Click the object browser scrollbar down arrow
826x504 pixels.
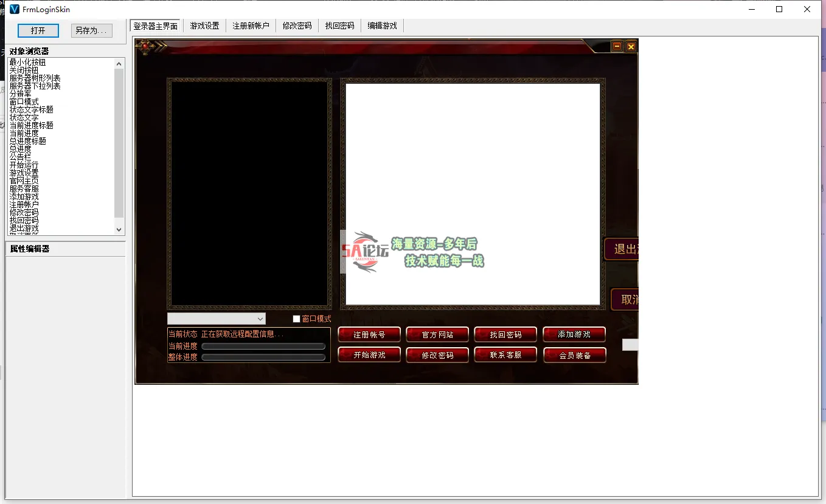coord(119,230)
